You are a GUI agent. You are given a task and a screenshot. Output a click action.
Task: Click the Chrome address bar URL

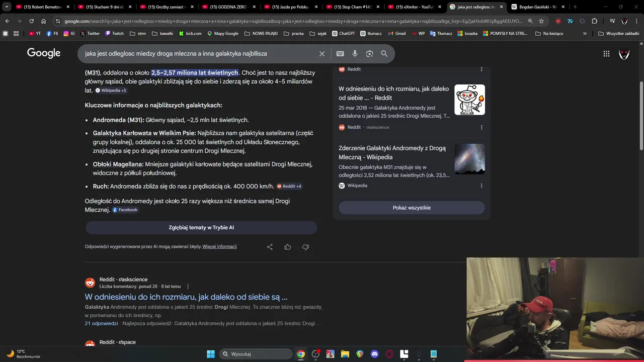click(293, 21)
